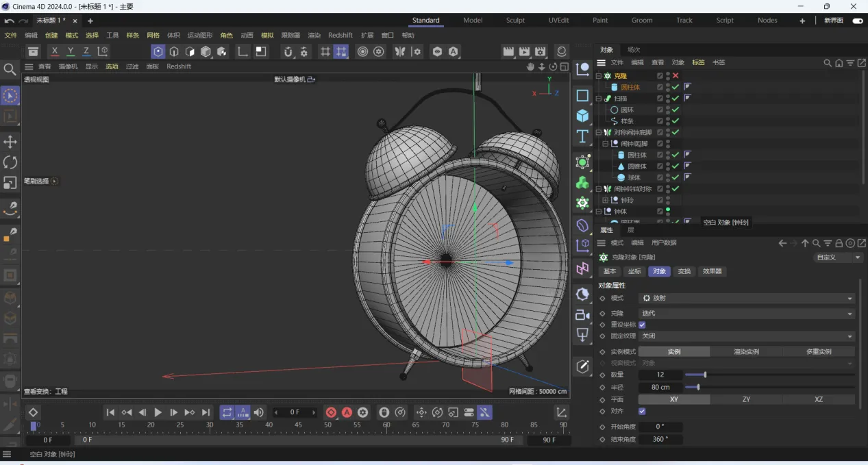The width and height of the screenshot is (868, 465).
Task: Select the 渲染实例 instance mode button
Action: tap(746, 351)
